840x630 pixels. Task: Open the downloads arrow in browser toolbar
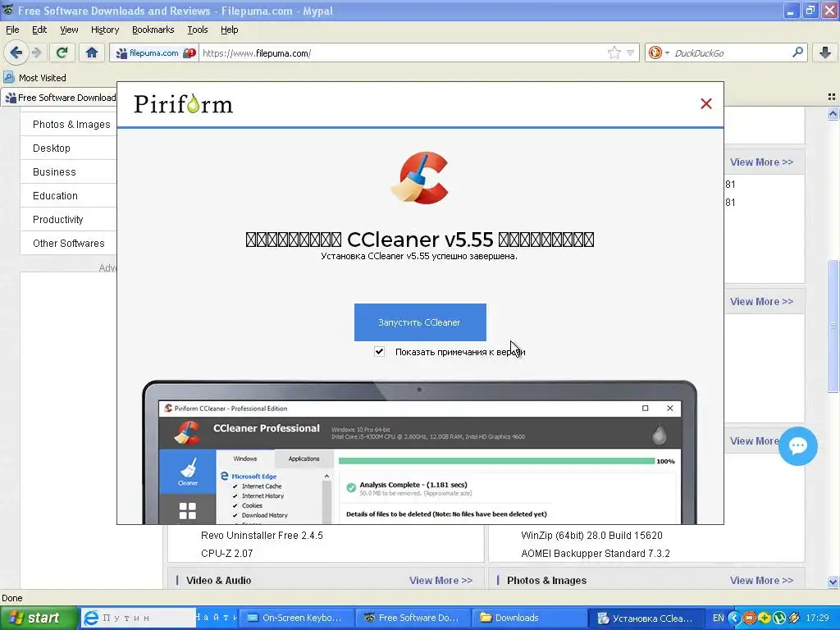825,52
